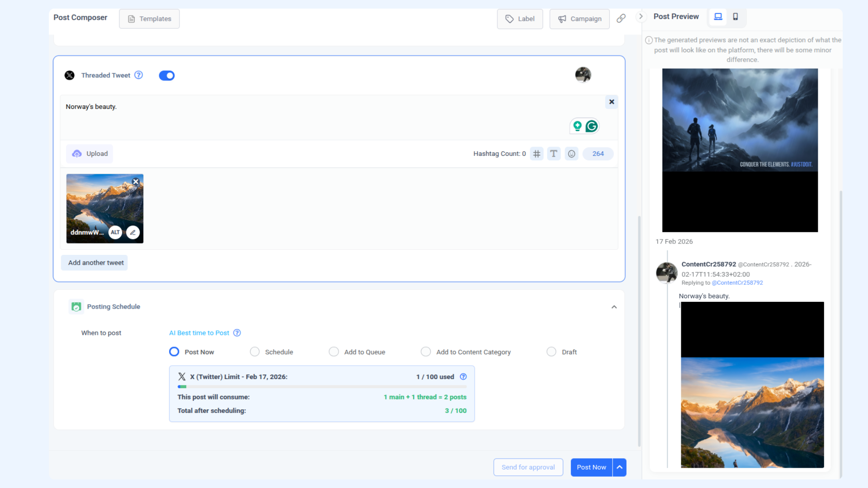Open the text formatting T icon
Screen dimensions: 868x488
[554, 154]
